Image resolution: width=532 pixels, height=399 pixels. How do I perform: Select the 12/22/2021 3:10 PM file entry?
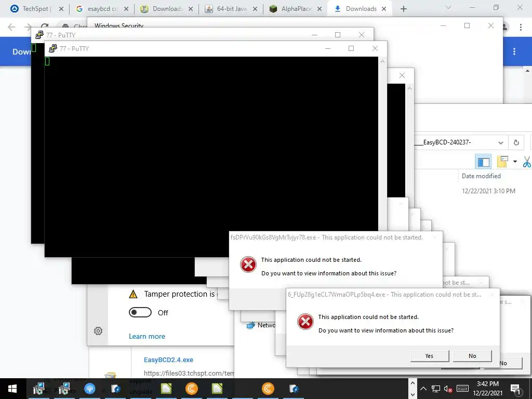click(x=488, y=191)
